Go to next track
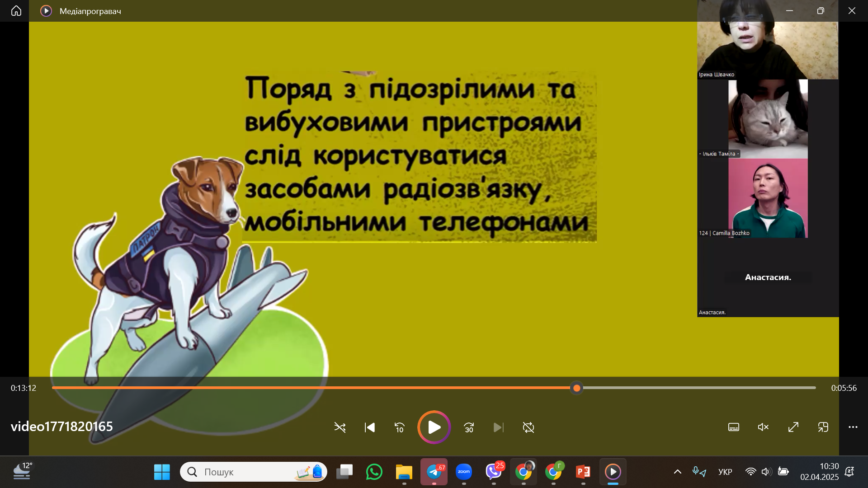The image size is (868, 488). coord(498,427)
